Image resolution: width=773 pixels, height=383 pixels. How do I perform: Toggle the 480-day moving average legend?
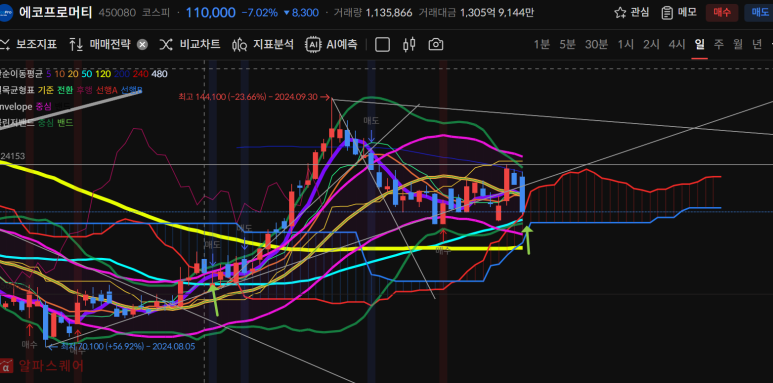(x=159, y=74)
